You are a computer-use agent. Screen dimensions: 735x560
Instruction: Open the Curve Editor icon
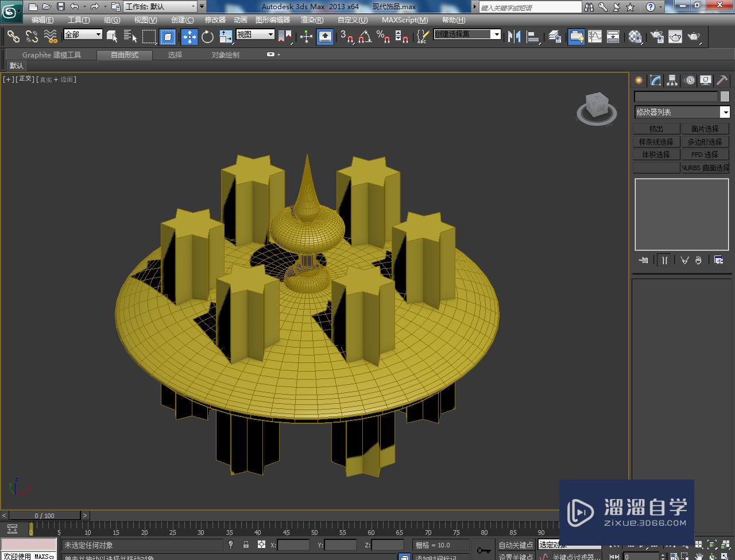(595, 37)
